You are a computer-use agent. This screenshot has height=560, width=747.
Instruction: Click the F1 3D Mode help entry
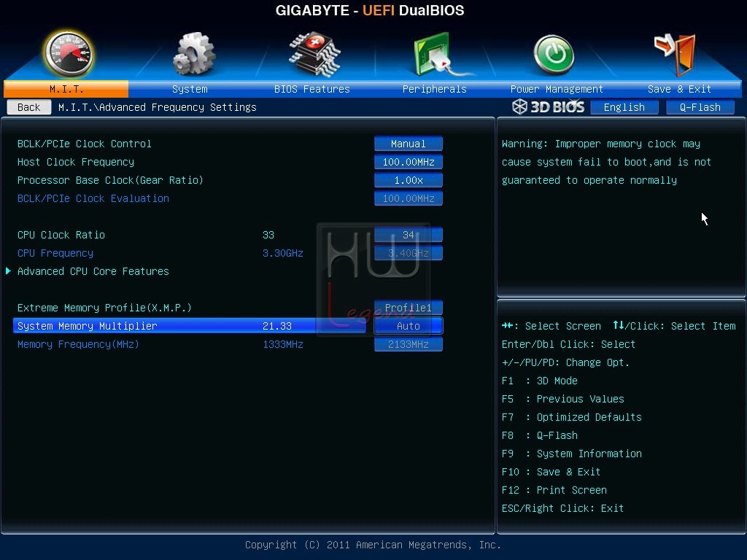coord(539,381)
